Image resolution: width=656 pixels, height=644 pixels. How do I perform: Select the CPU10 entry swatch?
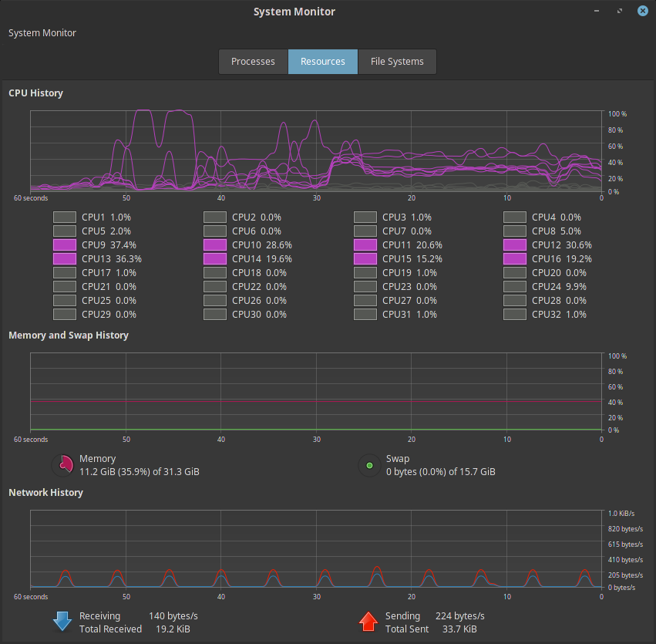click(x=214, y=244)
